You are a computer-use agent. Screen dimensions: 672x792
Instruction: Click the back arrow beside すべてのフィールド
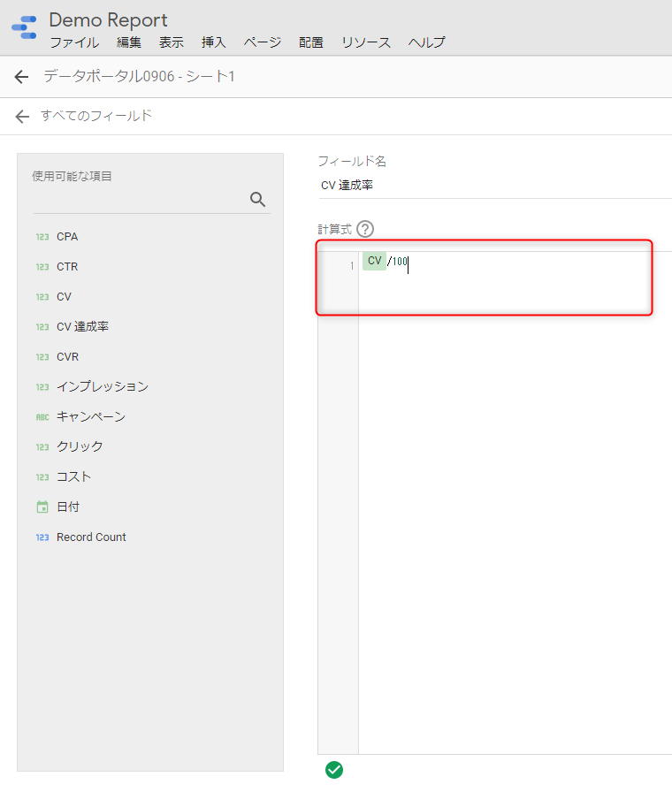22,116
